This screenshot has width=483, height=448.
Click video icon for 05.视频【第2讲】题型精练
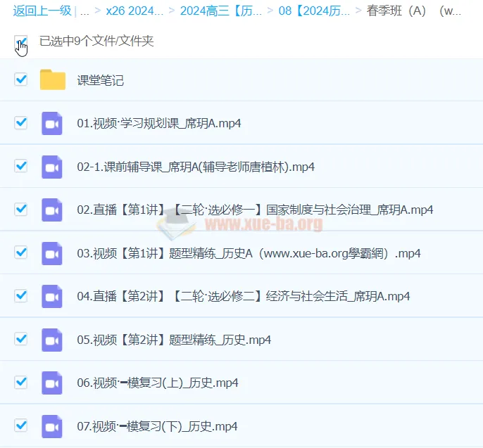click(x=52, y=340)
